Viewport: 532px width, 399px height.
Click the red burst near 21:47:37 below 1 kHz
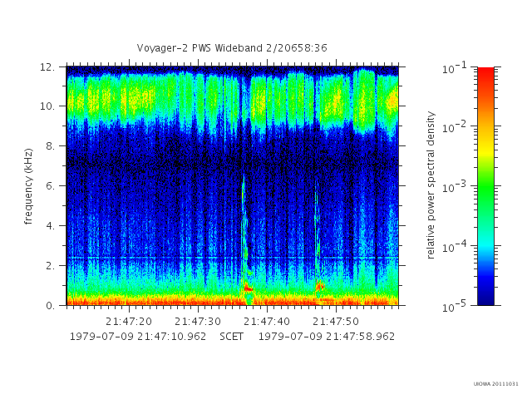pos(248,288)
